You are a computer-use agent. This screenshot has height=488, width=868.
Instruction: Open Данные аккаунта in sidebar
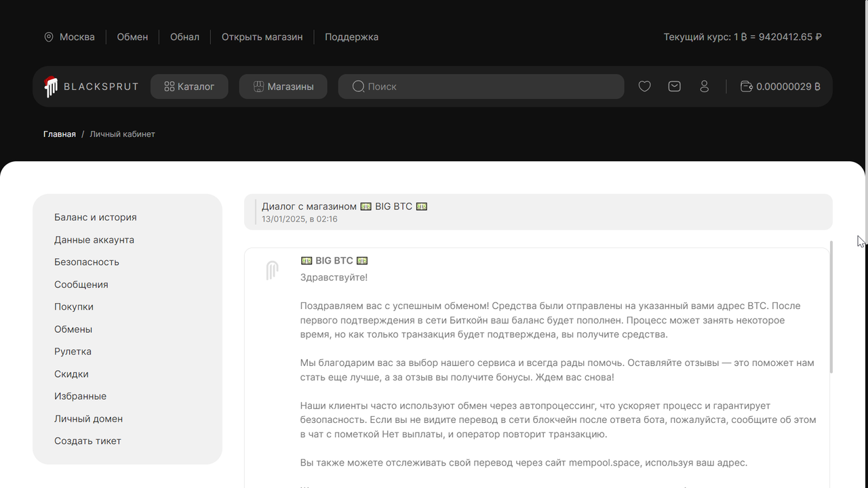(x=94, y=240)
